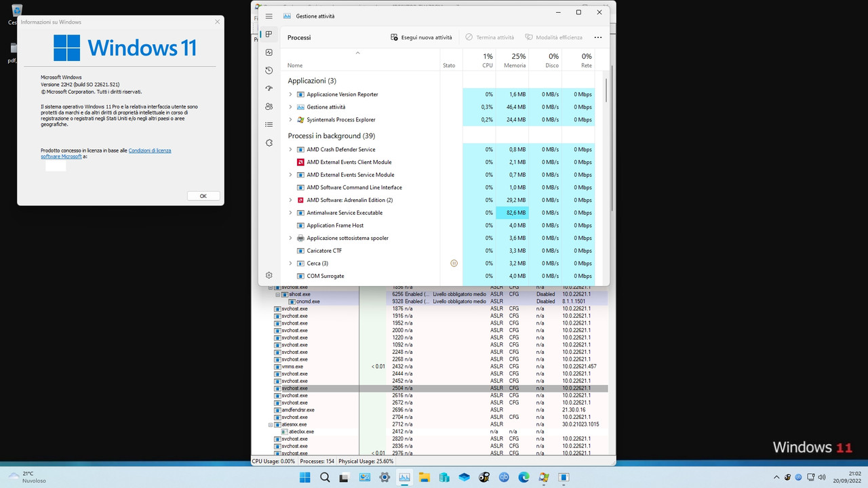Open the three-dot more options menu

point(597,37)
